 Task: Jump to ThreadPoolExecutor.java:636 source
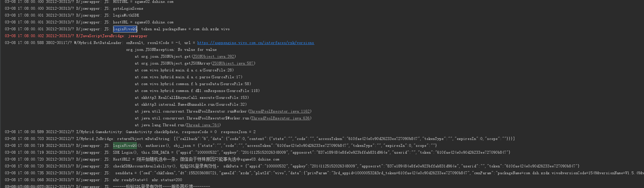280,118
